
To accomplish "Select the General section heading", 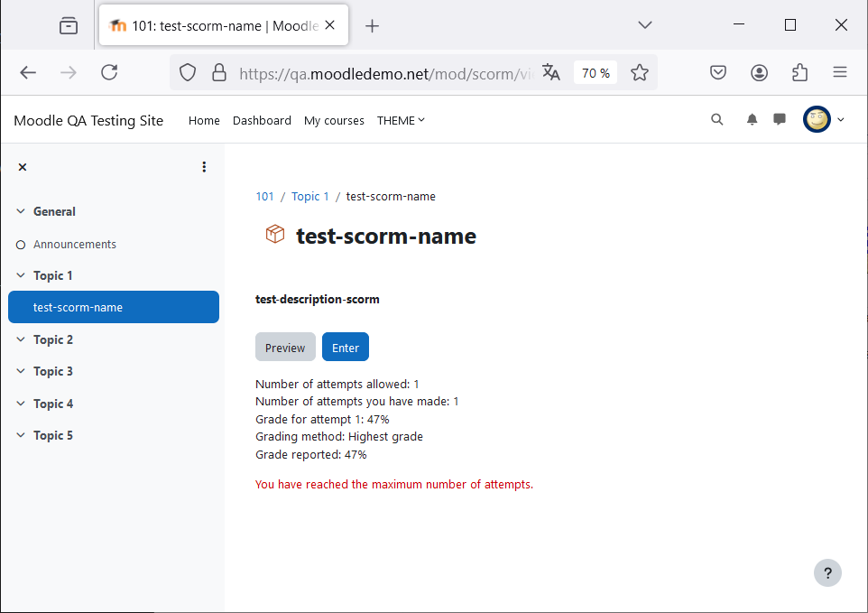I will [54, 211].
